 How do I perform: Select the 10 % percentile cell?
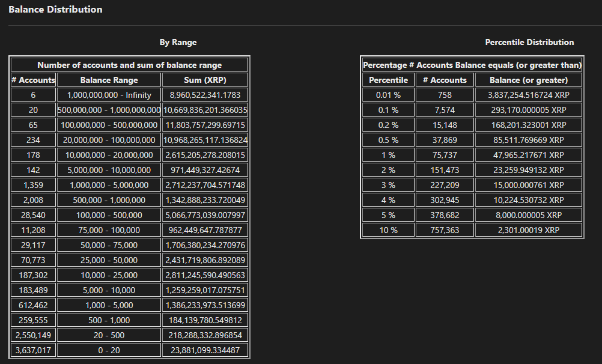(388, 230)
